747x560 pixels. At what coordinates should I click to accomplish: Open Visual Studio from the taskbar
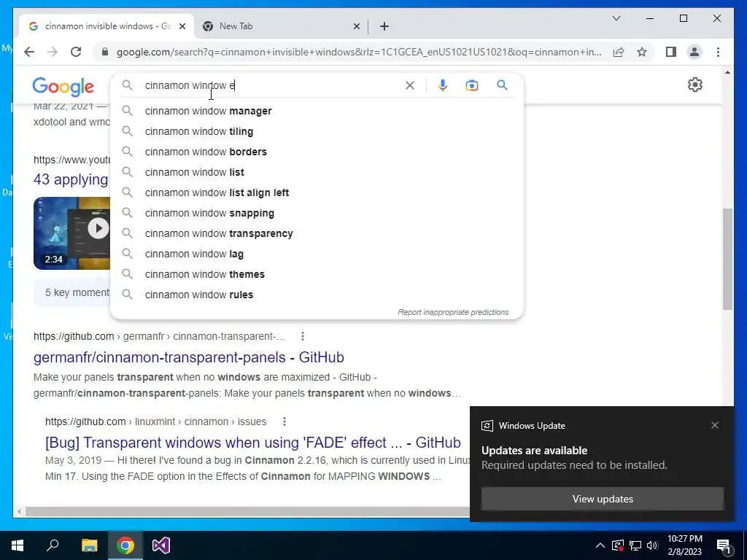[x=161, y=545]
